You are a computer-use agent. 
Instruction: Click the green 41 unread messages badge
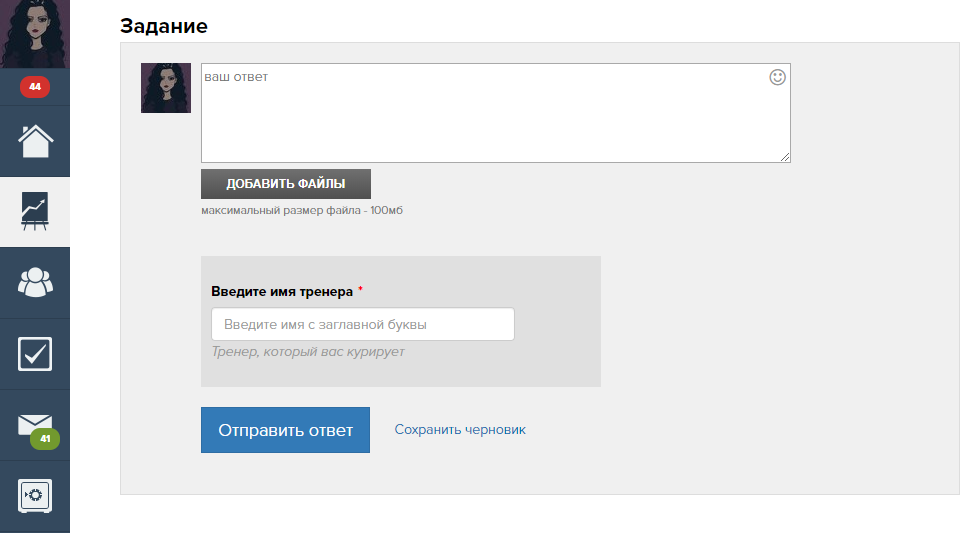point(45,438)
